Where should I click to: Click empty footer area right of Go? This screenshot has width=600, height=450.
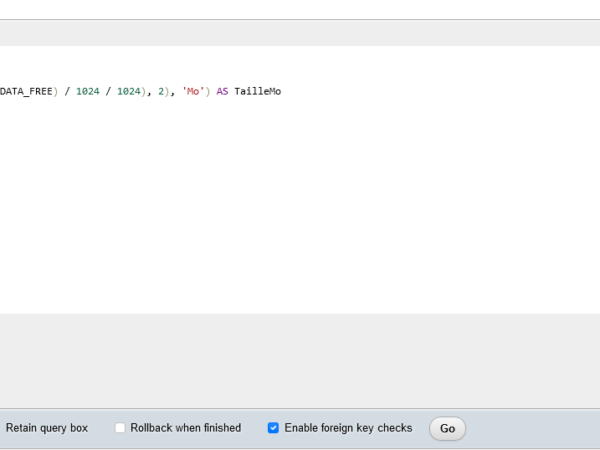(x=530, y=428)
